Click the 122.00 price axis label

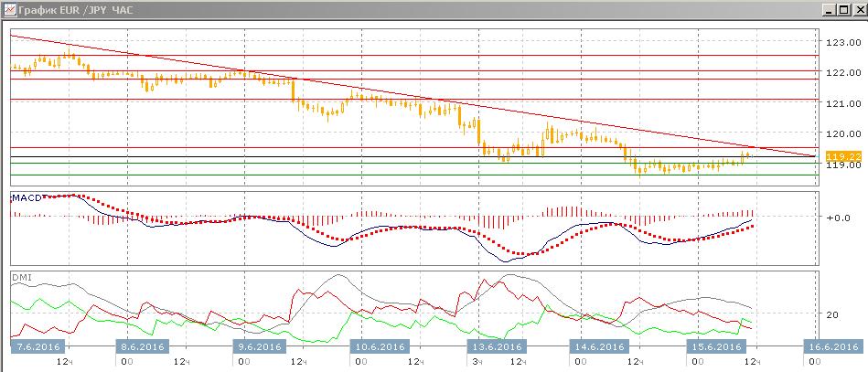[x=843, y=72]
